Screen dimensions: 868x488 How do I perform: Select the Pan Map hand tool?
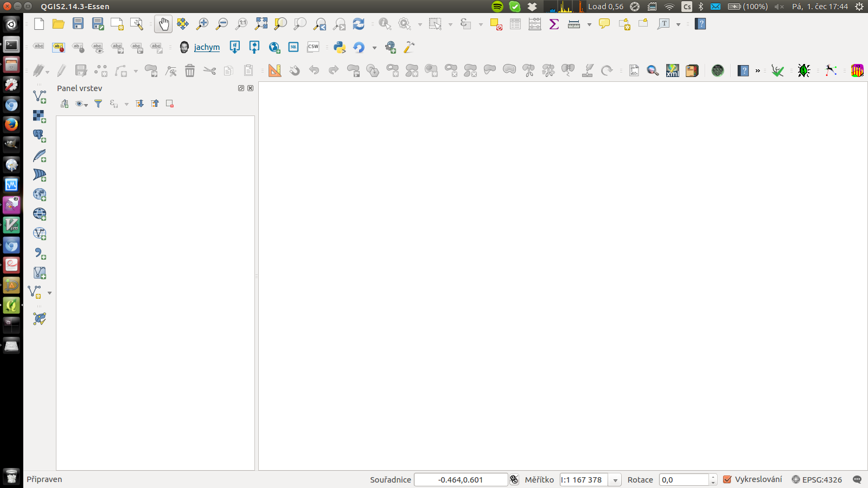point(163,24)
